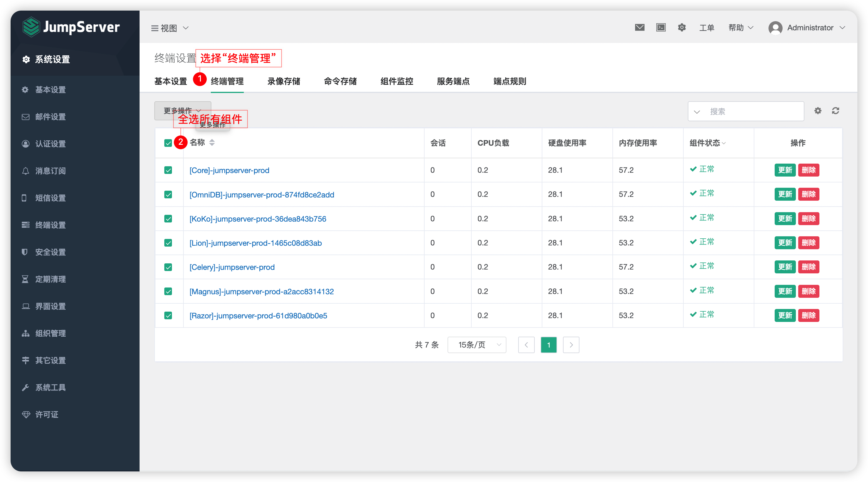Switch to the 组件监控 tab
The image size is (868, 482).
tap(397, 81)
